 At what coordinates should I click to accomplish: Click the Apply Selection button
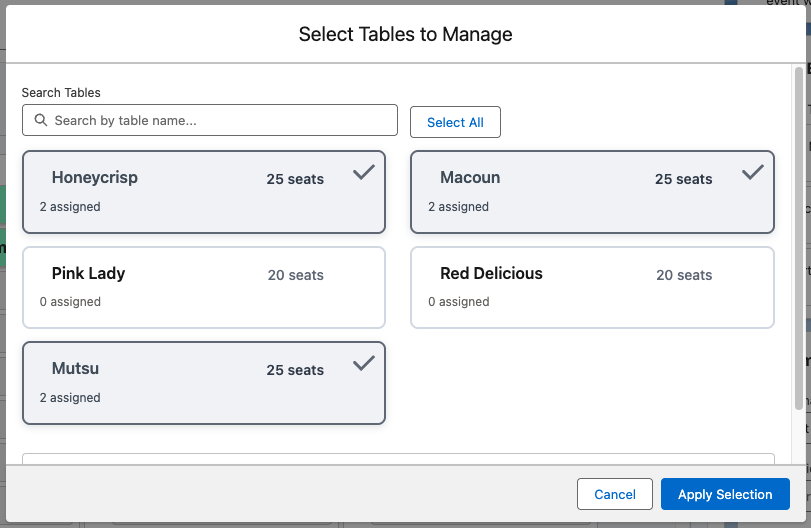[725, 494]
